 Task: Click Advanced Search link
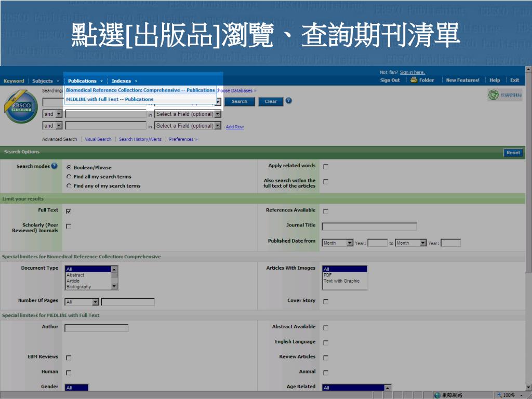[59, 139]
